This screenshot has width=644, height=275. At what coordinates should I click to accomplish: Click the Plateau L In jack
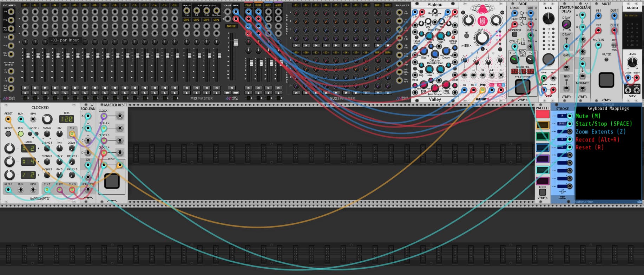[415, 12]
